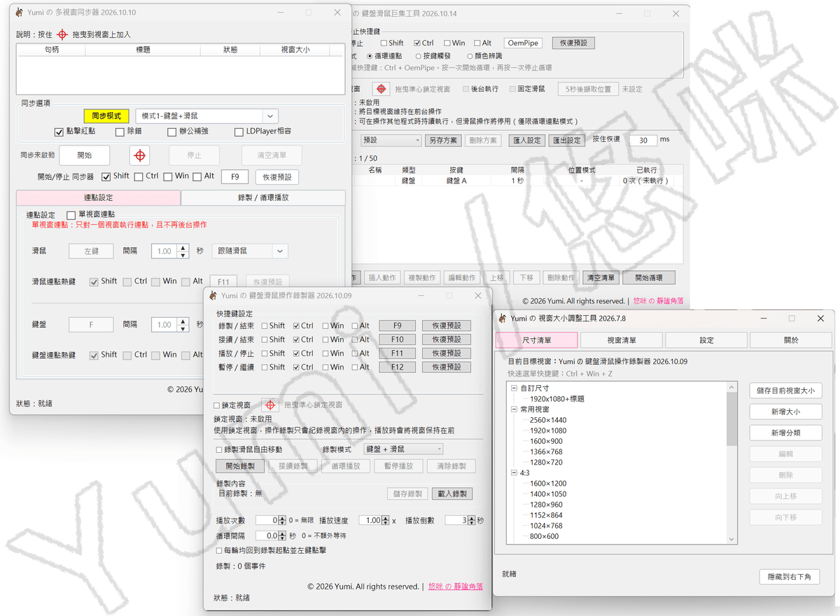
Task: Click the 播放次數 value field in the recorder
Action: (267, 521)
